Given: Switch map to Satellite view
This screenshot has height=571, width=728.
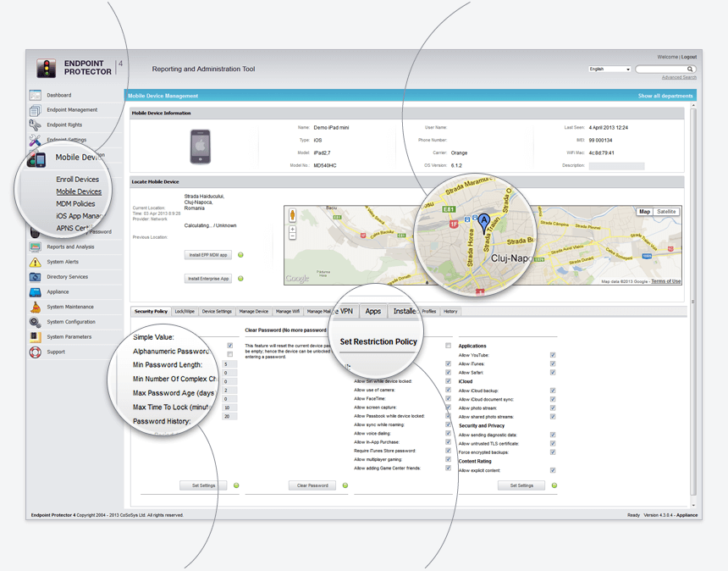Looking at the screenshot, I should tap(666, 212).
